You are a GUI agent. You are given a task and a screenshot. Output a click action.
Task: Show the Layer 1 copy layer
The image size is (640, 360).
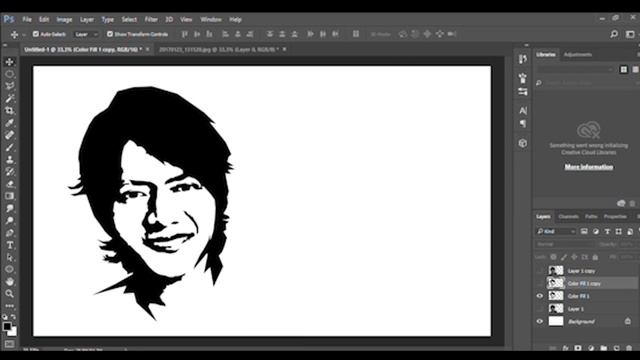tap(540, 271)
